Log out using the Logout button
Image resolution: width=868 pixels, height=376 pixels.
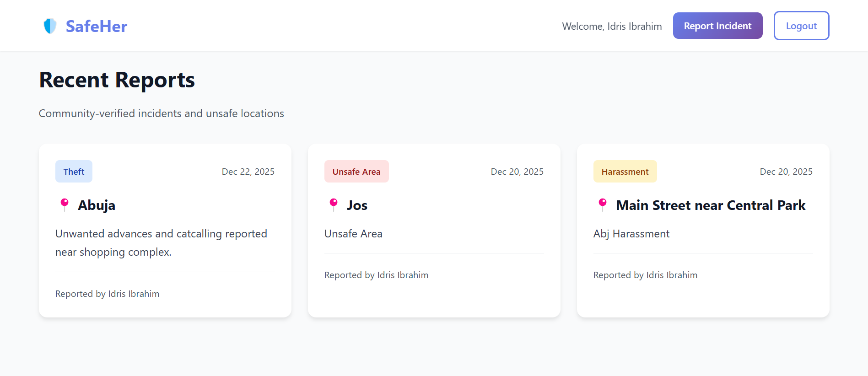click(801, 26)
